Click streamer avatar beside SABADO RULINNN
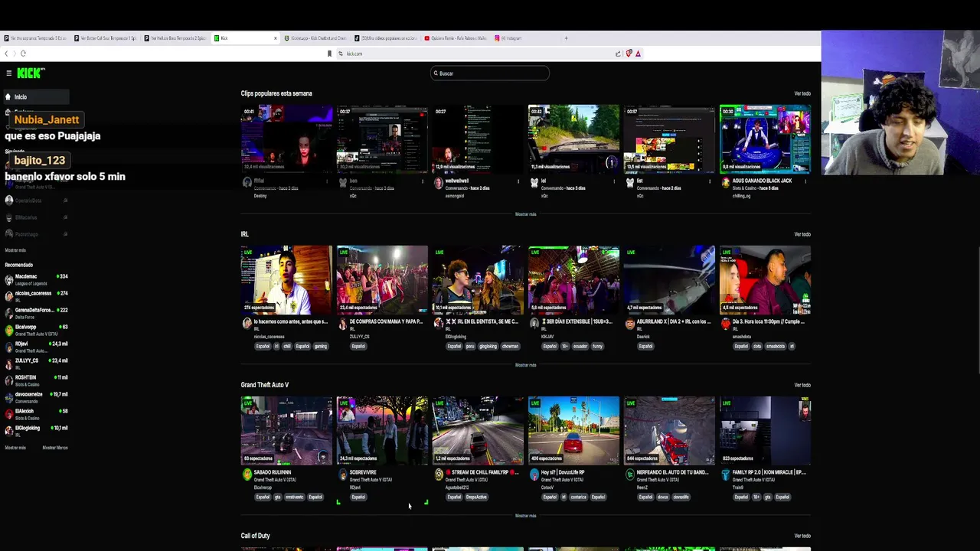 click(247, 475)
